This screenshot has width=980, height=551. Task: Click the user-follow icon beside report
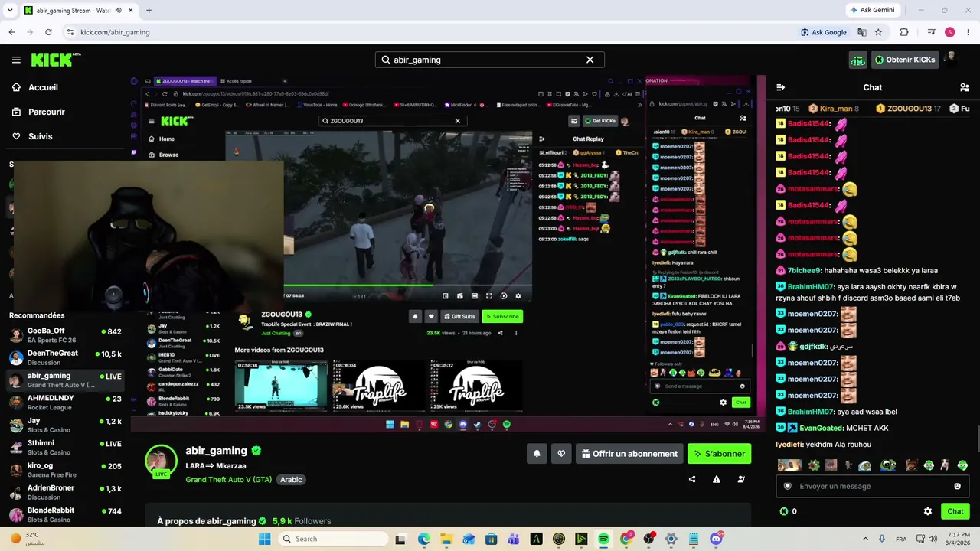pyautogui.click(x=741, y=480)
